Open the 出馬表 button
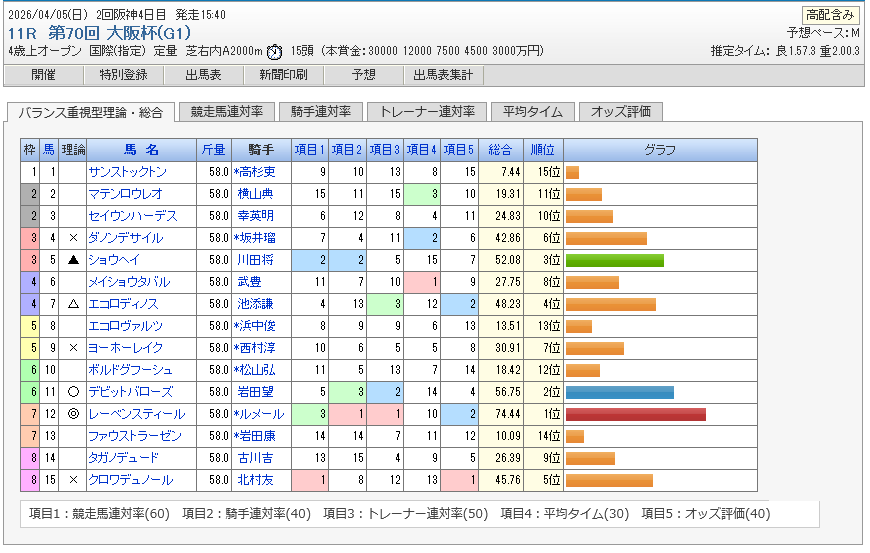The image size is (870, 553). pos(203,75)
